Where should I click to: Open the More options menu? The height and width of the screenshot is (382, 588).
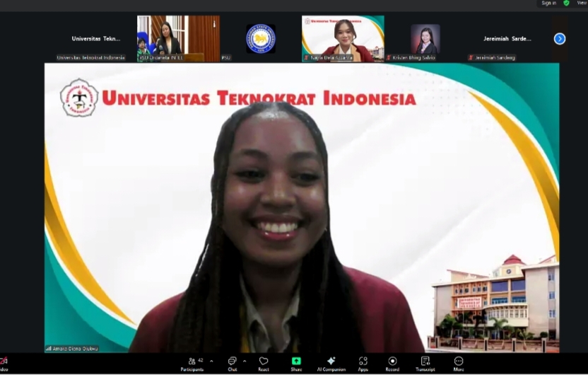click(x=459, y=363)
